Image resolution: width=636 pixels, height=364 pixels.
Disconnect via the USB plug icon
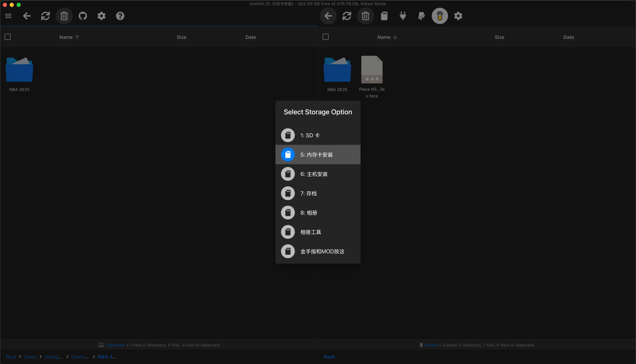403,16
